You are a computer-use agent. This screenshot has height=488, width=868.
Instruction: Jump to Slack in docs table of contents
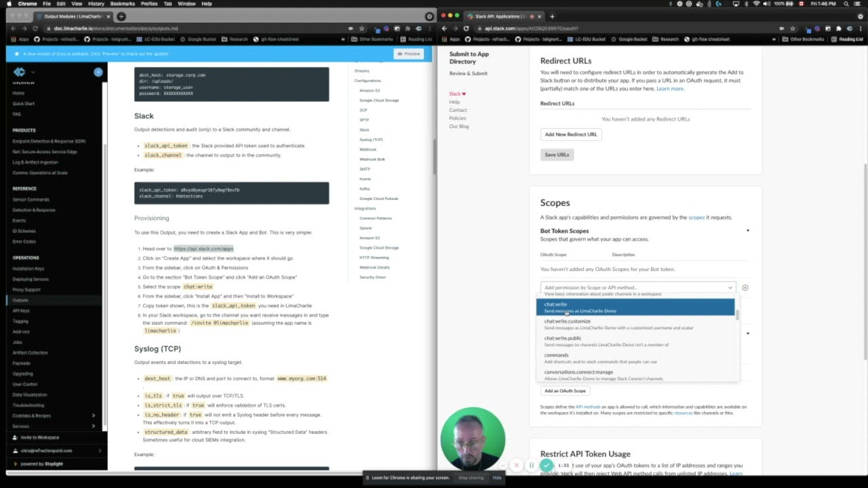(x=364, y=129)
